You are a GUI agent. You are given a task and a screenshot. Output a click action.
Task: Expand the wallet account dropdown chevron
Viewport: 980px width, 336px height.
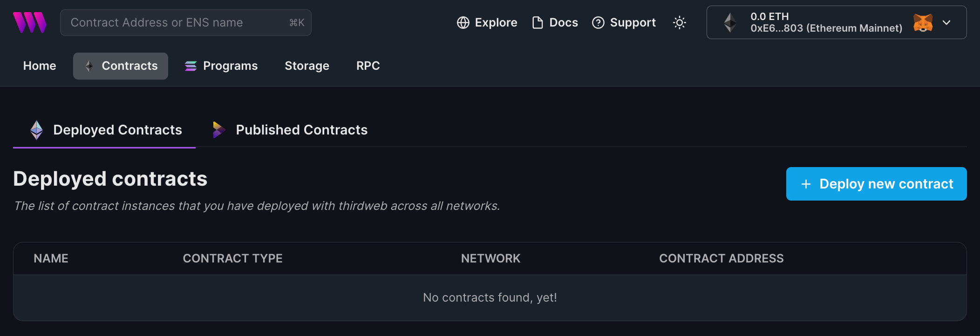click(947, 22)
